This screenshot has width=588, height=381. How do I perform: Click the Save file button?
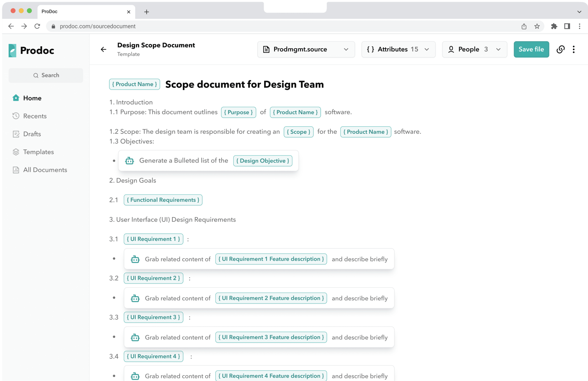tap(531, 49)
